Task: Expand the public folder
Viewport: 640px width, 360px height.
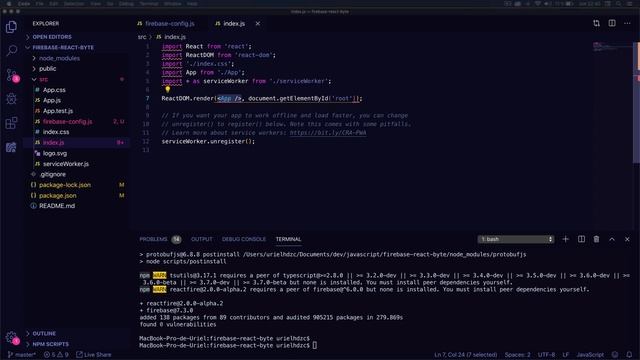Action: click(47, 69)
